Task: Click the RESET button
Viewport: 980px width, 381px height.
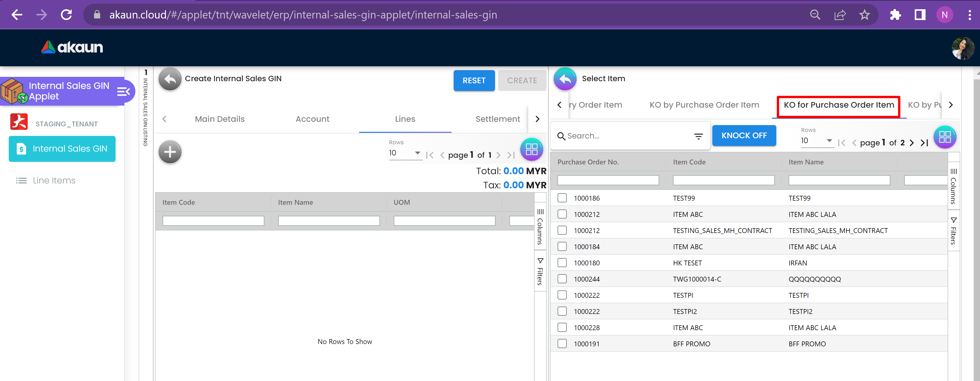Action: coord(474,81)
